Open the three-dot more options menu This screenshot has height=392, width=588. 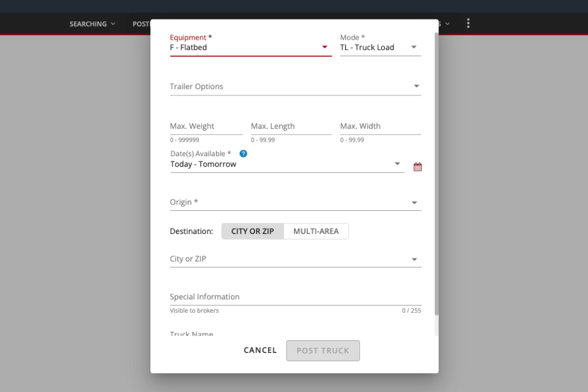pyautogui.click(x=468, y=24)
